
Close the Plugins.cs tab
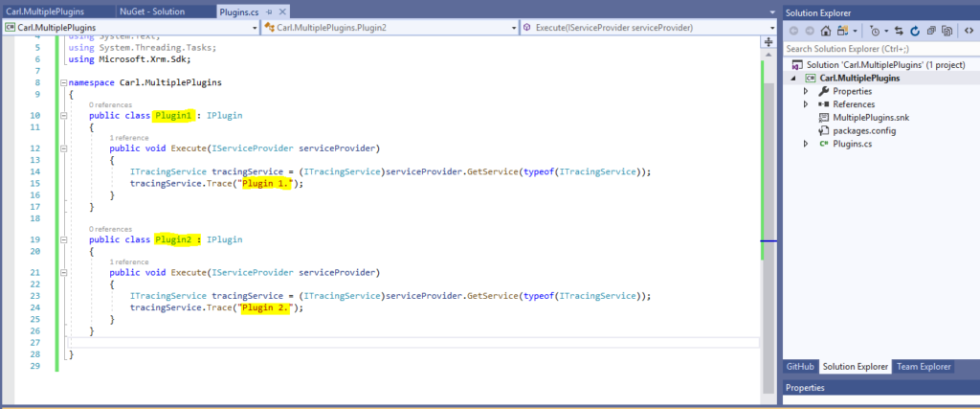[x=280, y=11]
